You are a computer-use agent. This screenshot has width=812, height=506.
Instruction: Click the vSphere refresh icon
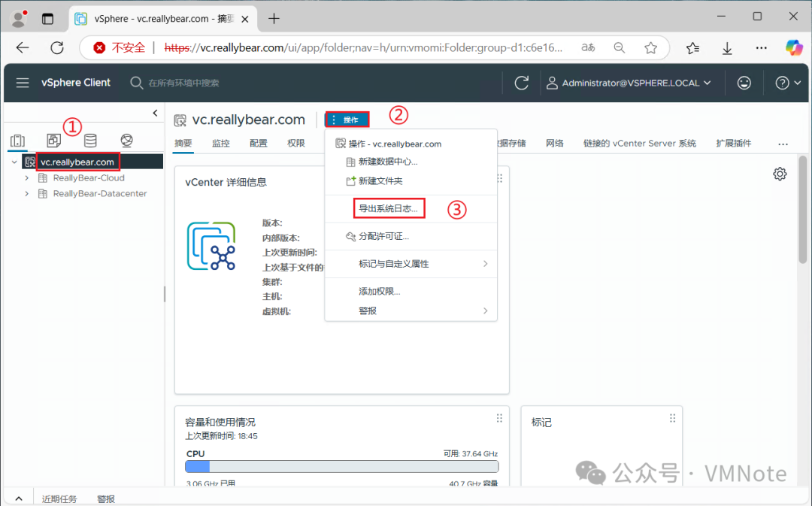pyautogui.click(x=522, y=83)
